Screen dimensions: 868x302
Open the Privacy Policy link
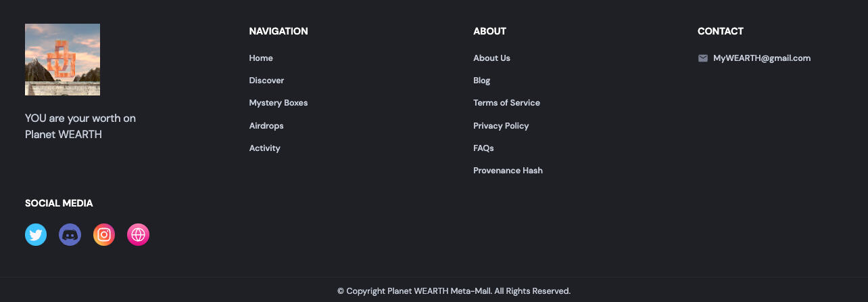click(x=501, y=126)
